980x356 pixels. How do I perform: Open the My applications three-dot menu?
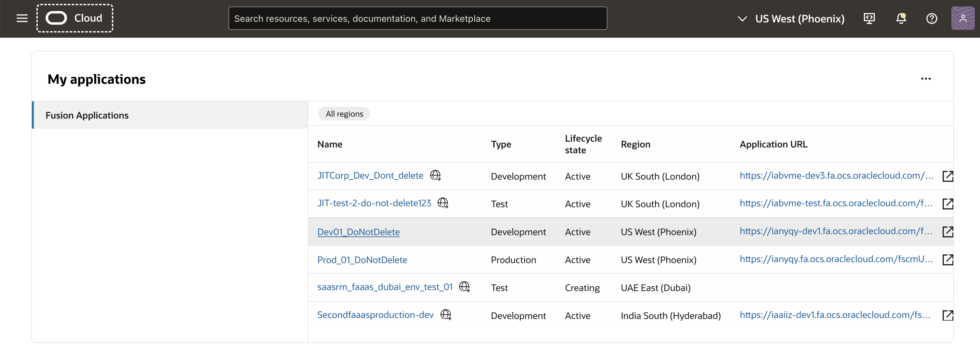926,79
